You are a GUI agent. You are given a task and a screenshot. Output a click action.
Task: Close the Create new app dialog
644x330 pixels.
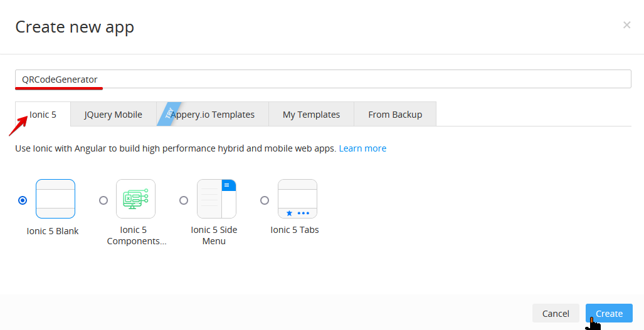[x=626, y=25]
